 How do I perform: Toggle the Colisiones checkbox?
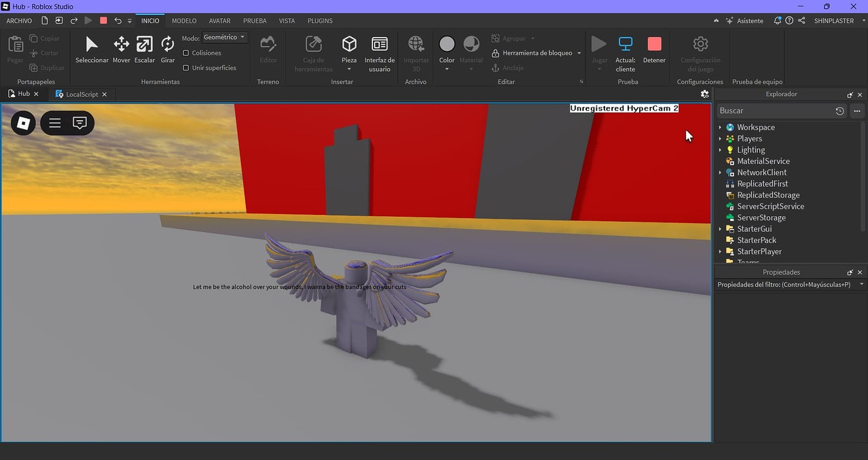[186, 53]
